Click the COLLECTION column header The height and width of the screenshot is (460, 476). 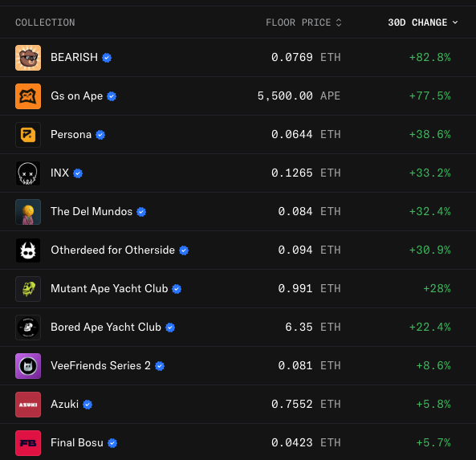(45, 22)
